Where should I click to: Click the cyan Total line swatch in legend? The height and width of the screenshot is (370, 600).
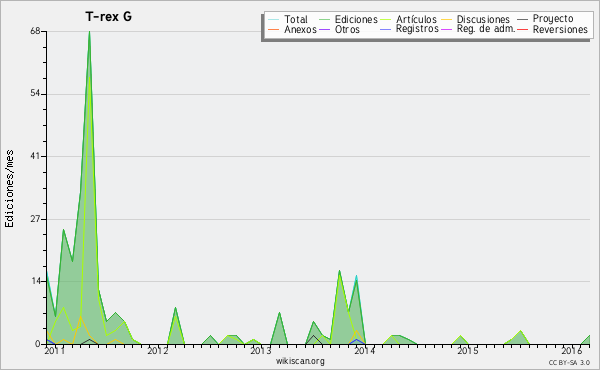(x=274, y=19)
